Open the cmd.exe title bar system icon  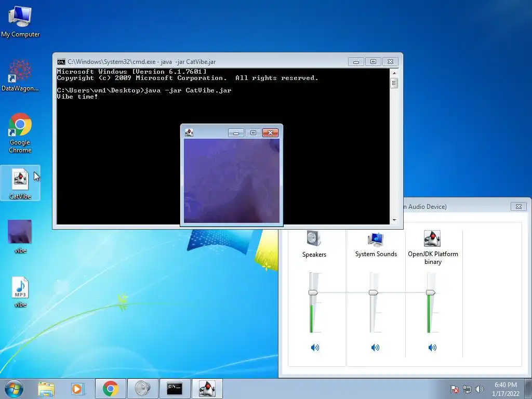click(x=61, y=62)
